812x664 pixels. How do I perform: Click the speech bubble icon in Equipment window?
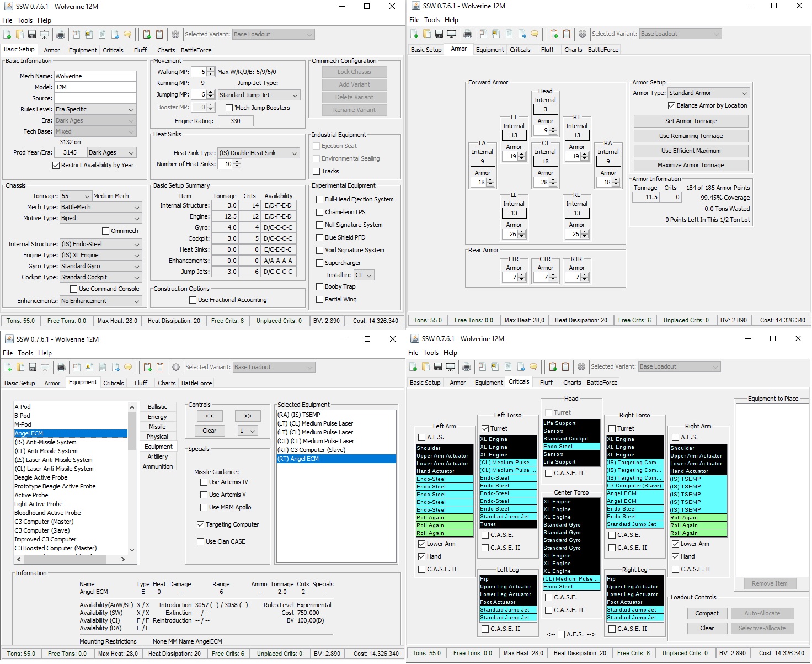pyautogui.click(x=128, y=367)
